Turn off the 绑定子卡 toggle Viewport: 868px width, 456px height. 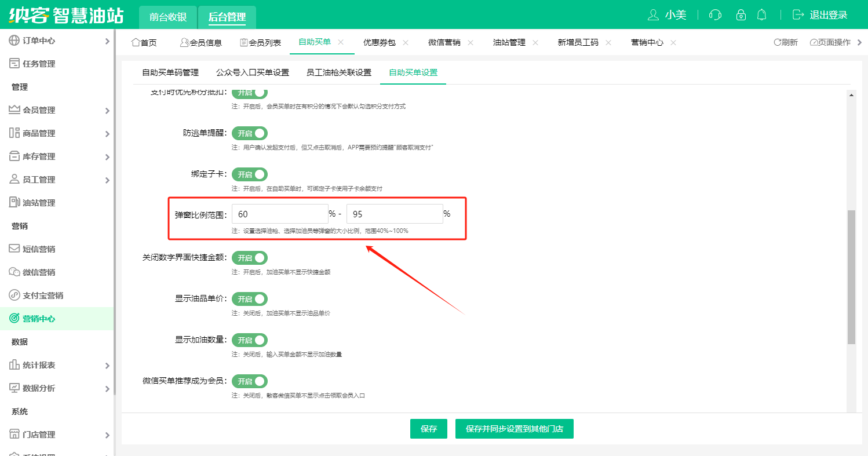[250, 174]
